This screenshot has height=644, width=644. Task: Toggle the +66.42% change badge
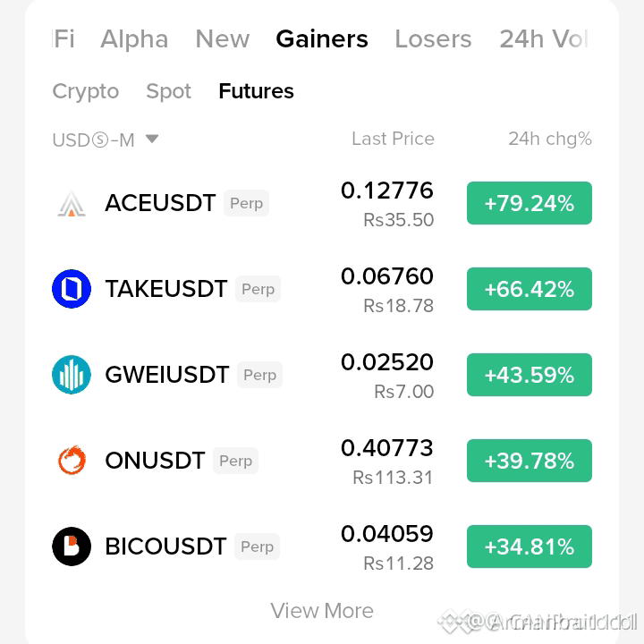(x=530, y=289)
